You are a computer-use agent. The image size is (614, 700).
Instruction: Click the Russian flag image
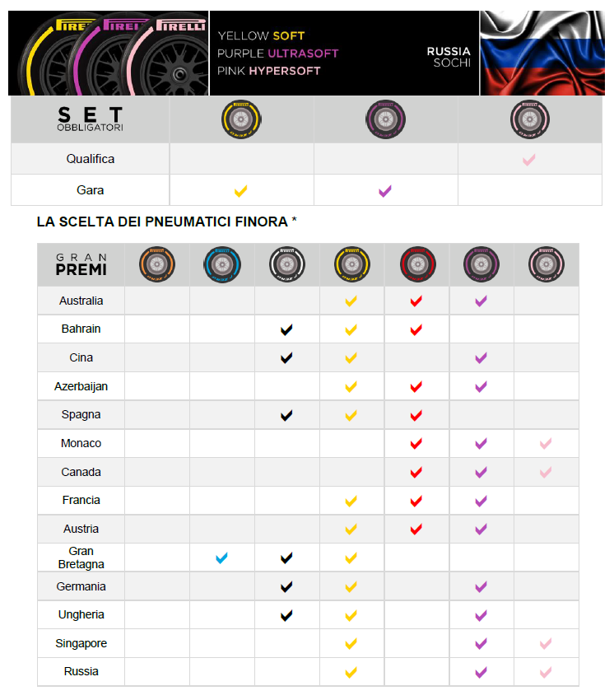click(x=542, y=54)
